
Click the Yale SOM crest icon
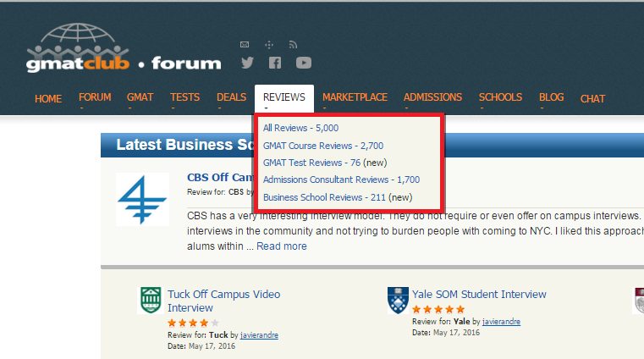pos(398,301)
